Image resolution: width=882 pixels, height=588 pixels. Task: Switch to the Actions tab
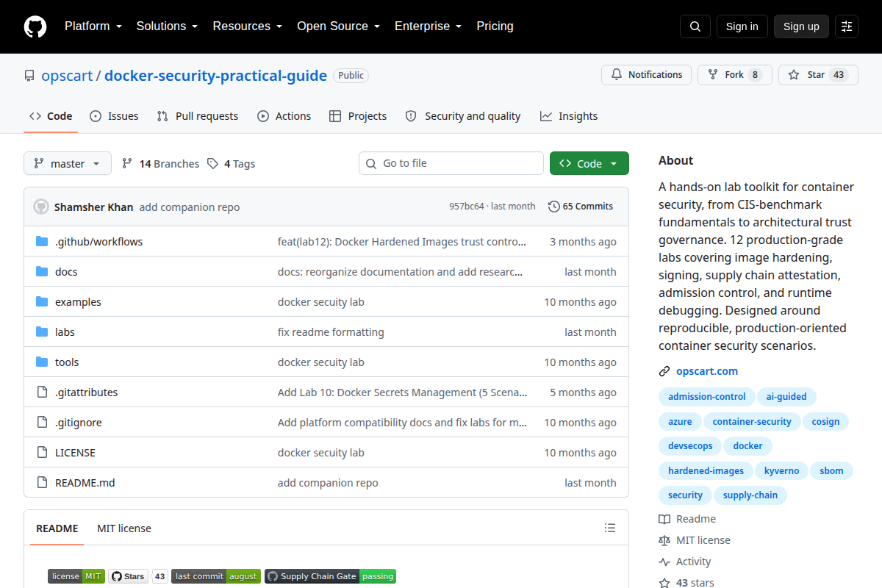tap(284, 116)
